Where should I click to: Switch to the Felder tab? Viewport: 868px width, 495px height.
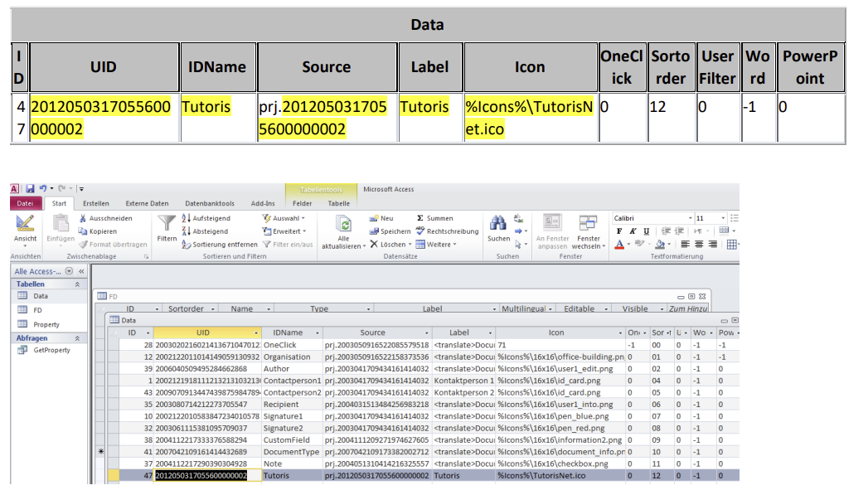tap(303, 204)
